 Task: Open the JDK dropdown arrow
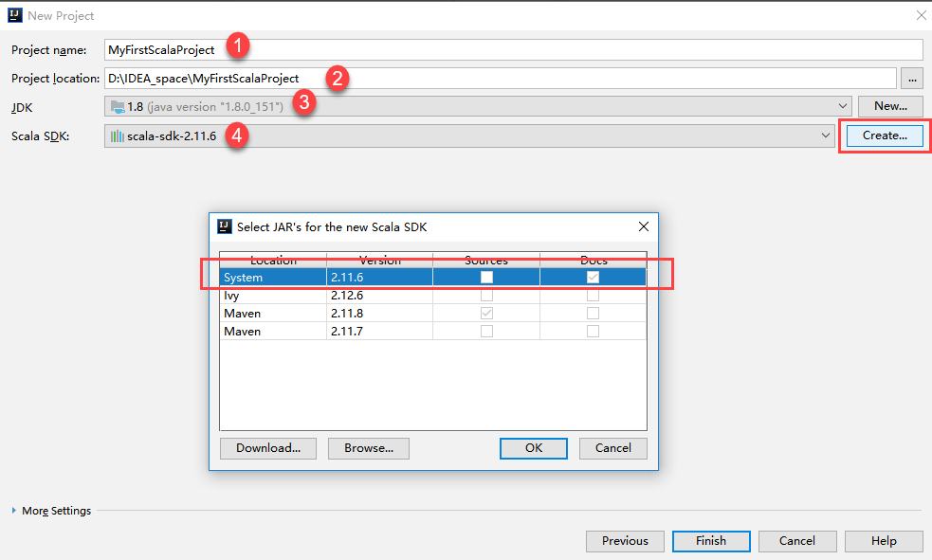(842, 106)
